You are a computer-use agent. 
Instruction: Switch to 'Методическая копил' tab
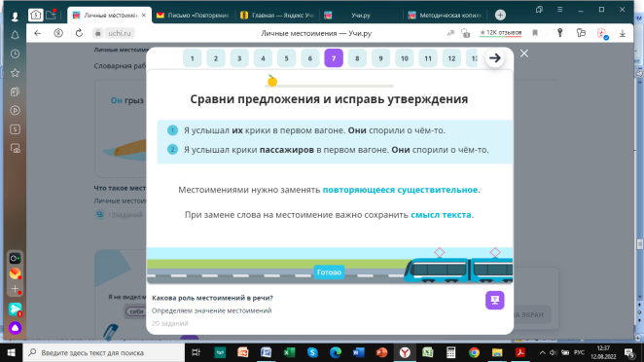click(x=446, y=16)
